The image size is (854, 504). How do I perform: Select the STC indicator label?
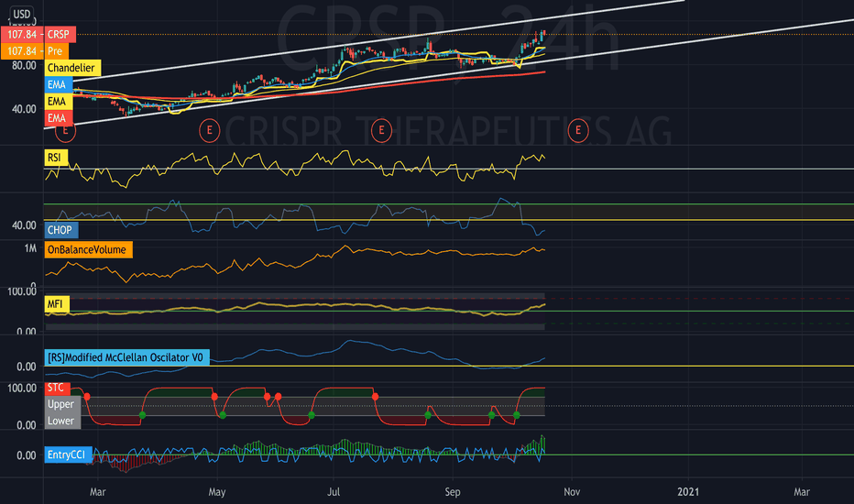click(57, 388)
